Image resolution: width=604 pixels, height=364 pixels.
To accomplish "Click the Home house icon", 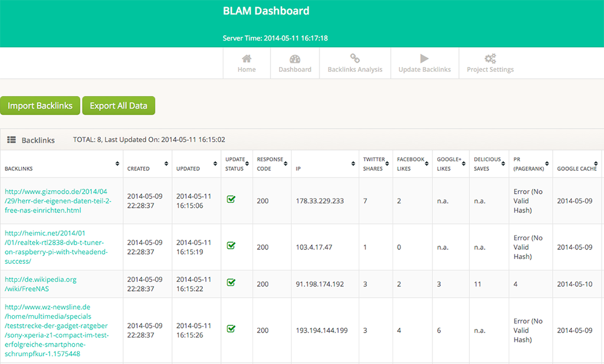I will 246,59.
